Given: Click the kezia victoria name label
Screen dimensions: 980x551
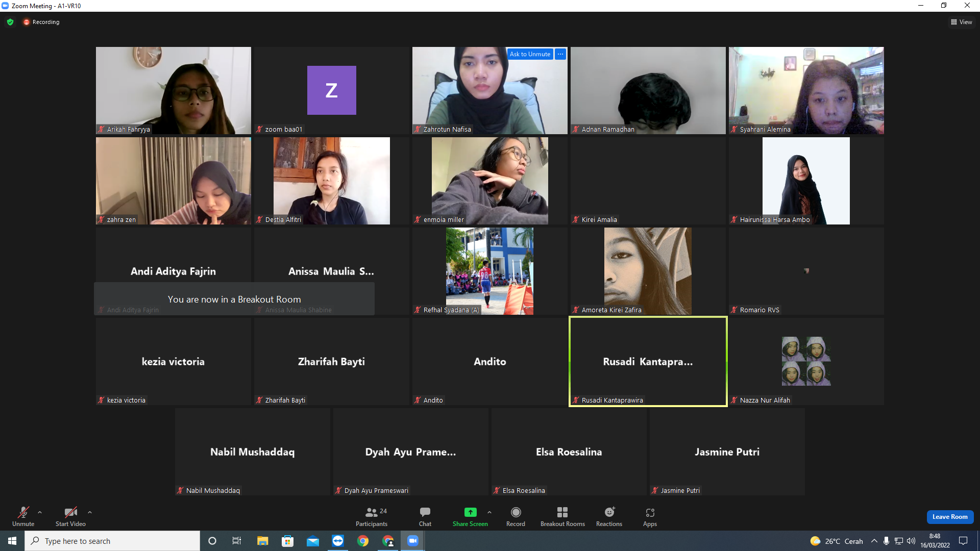Looking at the screenshot, I should [126, 400].
